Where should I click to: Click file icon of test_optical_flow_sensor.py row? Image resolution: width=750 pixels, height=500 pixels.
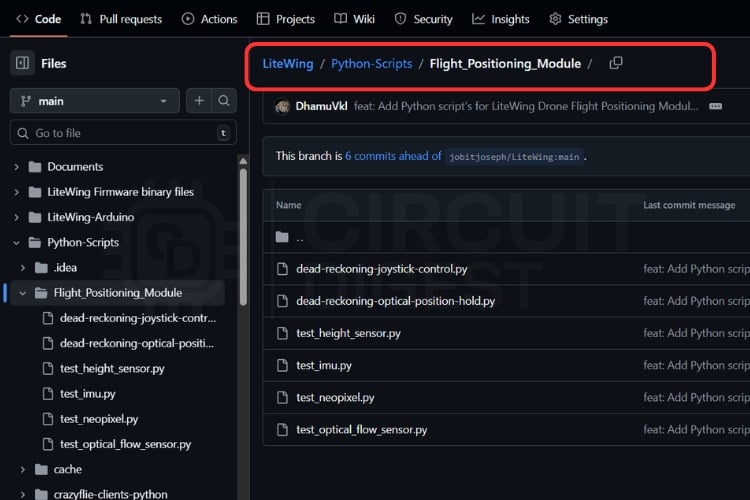coord(282,430)
